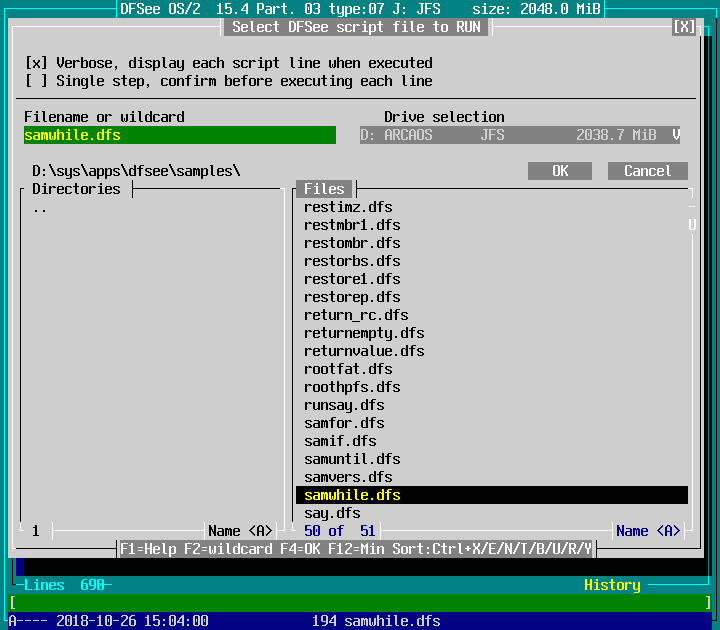Click the Filename or wildcard input field
This screenshot has height=630, width=720.
click(x=180, y=135)
